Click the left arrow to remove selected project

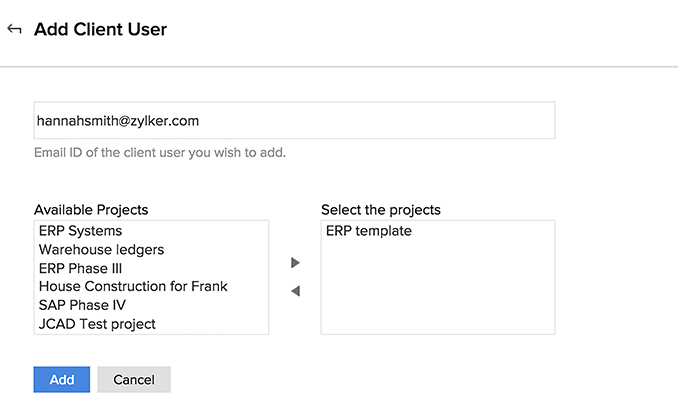click(295, 291)
